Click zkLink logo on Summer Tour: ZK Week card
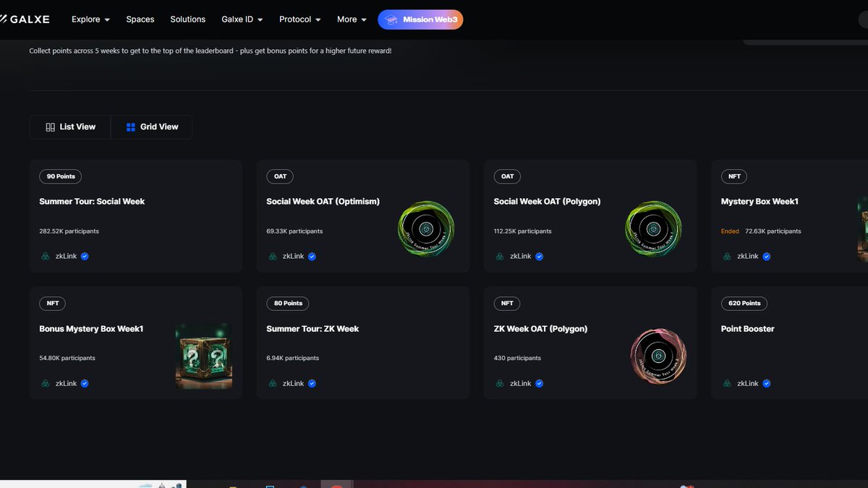This screenshot has width=868, height=488. pyautogui.click(x=273, y=383)
